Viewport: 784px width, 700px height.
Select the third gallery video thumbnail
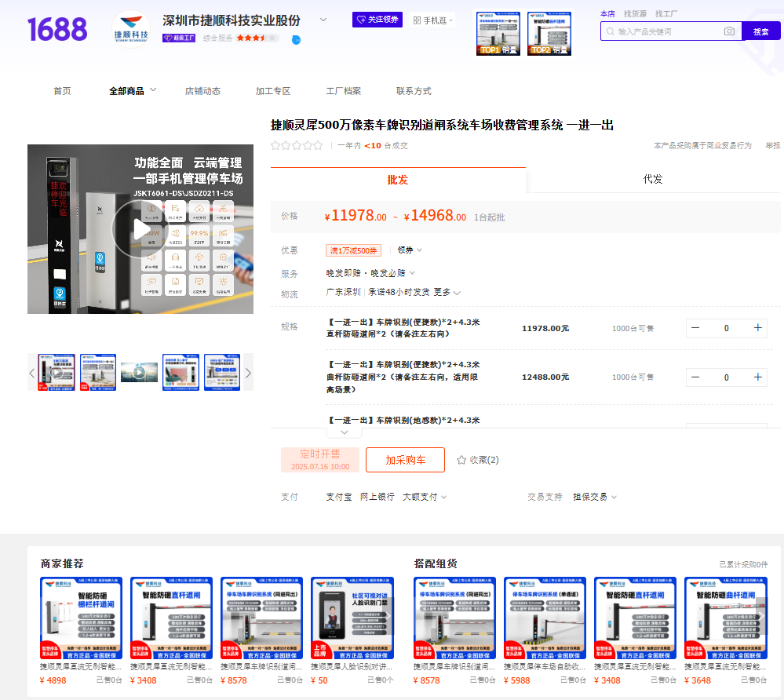click(x=139, y=373)
